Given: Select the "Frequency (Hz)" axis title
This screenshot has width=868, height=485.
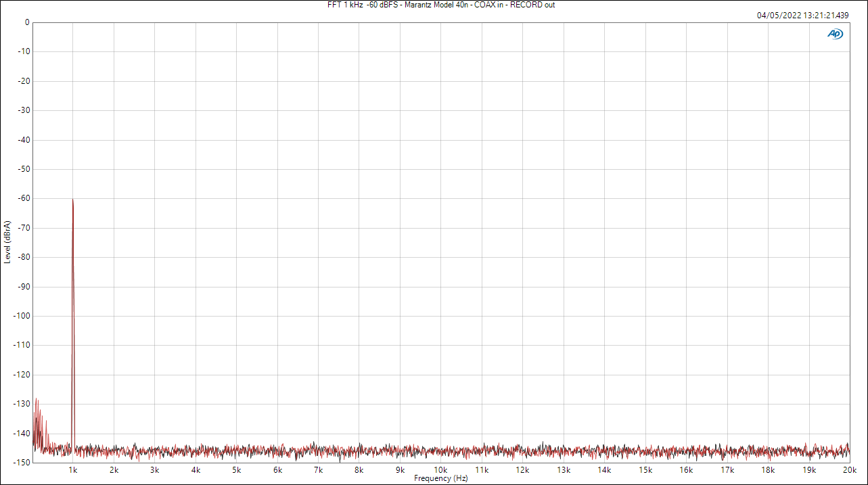Looking at the screenshot, I should (441, 478).
